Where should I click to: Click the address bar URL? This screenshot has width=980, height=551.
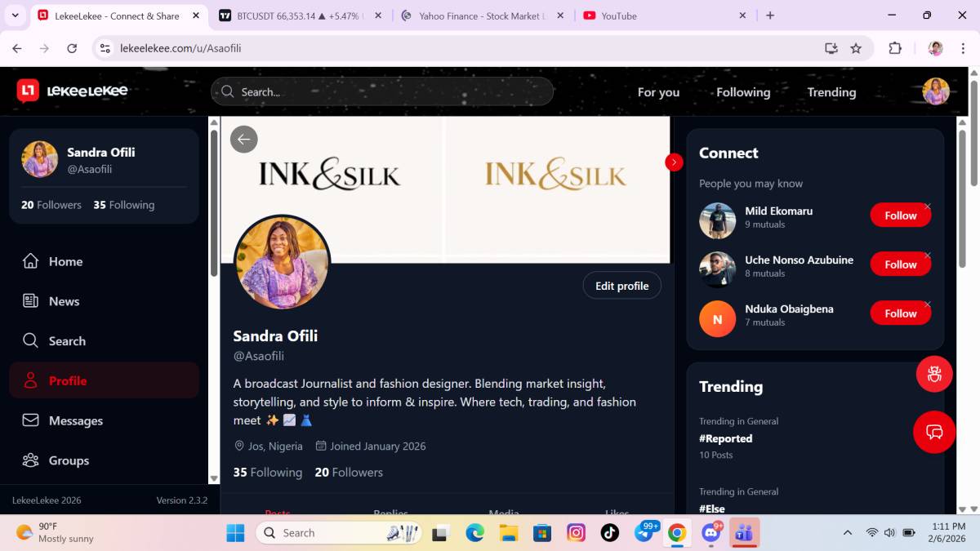[180, 48]
